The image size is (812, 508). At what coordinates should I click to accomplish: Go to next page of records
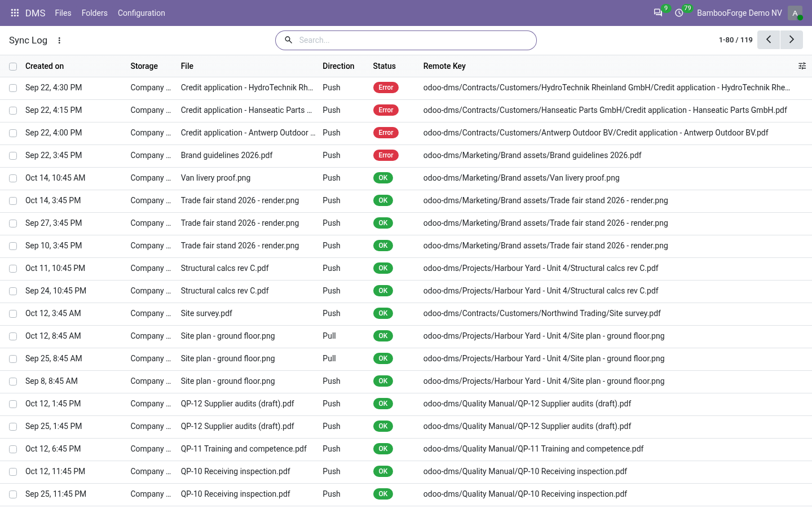pos(792,40)
